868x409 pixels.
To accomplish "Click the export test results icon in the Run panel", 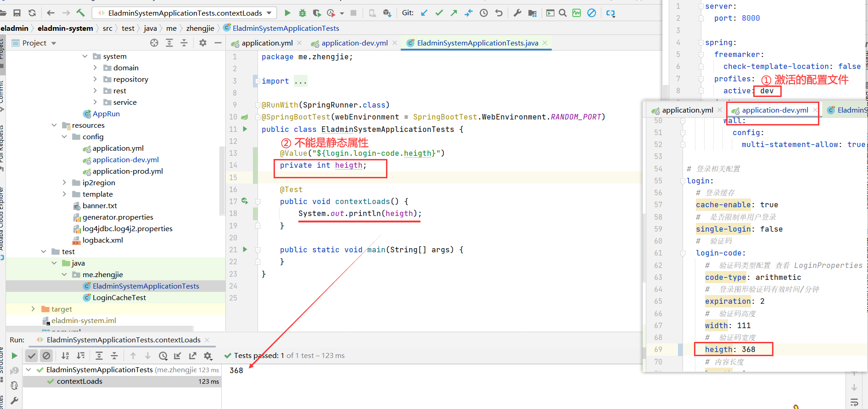I will (193, 356).
